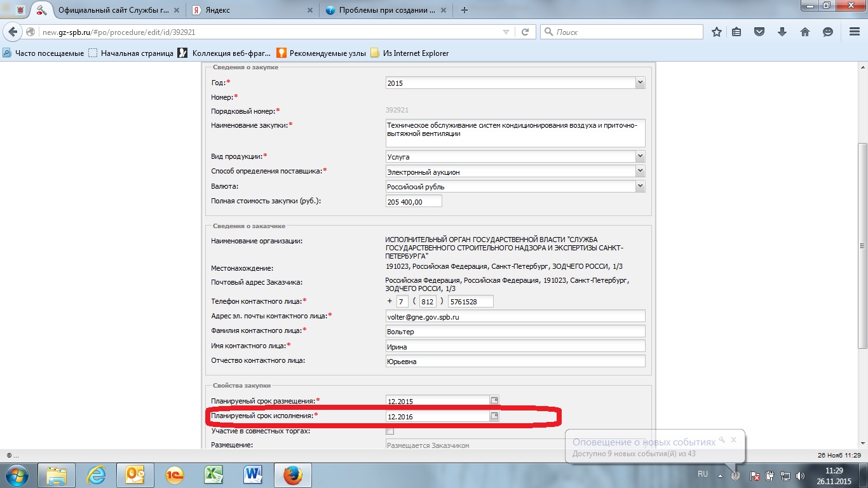Open Excel from the taskbar
The height and width of the screenshot is (488, 868).
coord(214,475)
